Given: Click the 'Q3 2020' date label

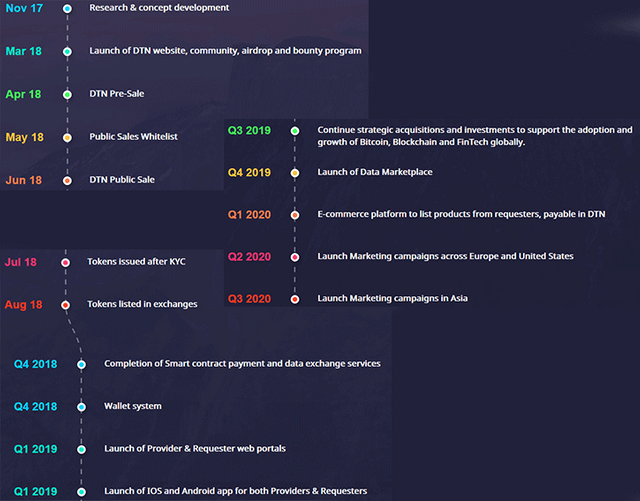Looking at the screenshot, I should tap(249, 299).
